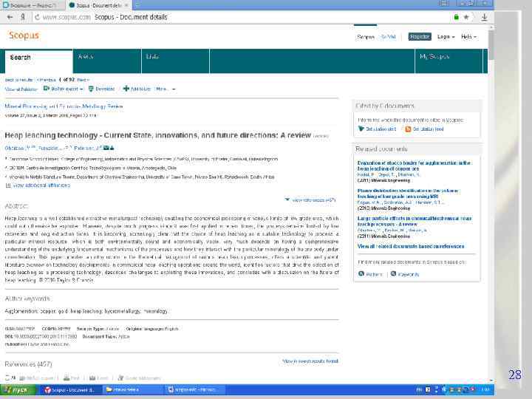
Task: Click the orange citation feed RSS icon
Action: 408,129
